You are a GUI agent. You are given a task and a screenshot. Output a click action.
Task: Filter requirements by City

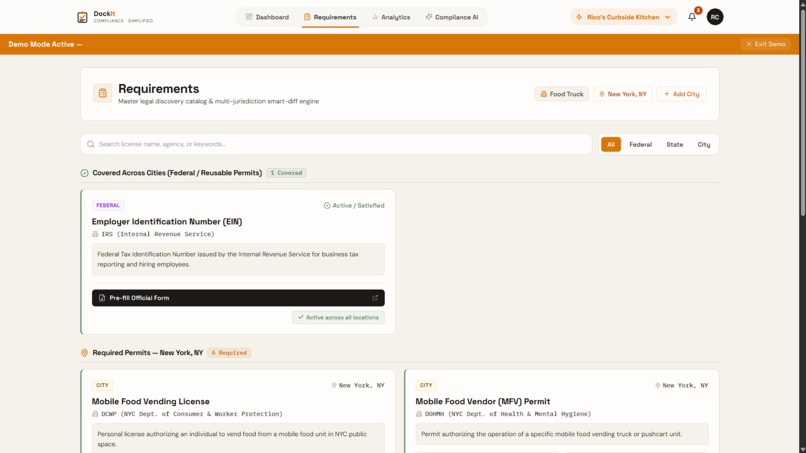click(704, 144)
